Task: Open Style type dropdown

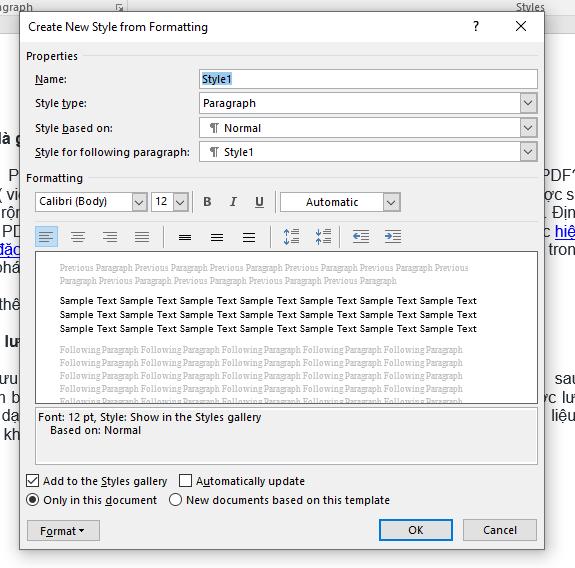Action: pos(528,103)
